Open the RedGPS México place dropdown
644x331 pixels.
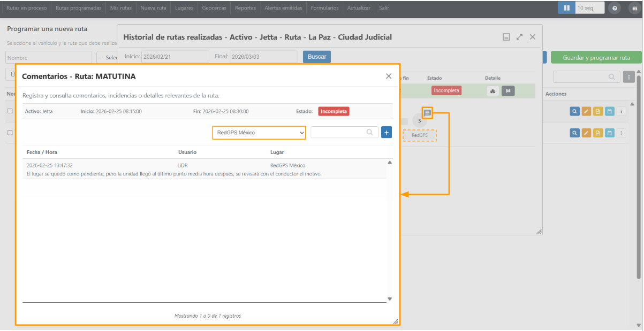(259, 133)
